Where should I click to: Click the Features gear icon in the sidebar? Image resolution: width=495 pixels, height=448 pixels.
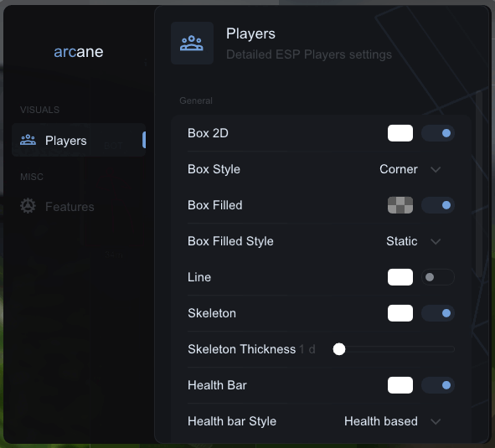[x=28, y=206]
